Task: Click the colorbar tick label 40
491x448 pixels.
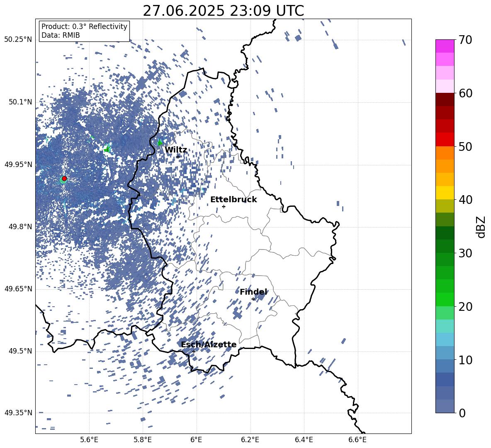Action: [x=465, y=200]
